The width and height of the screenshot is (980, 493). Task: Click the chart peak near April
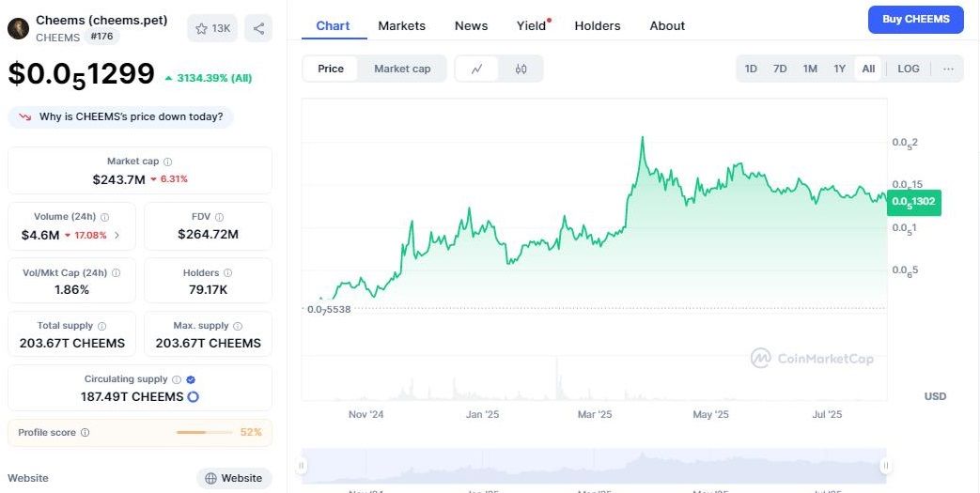(642, 137)
